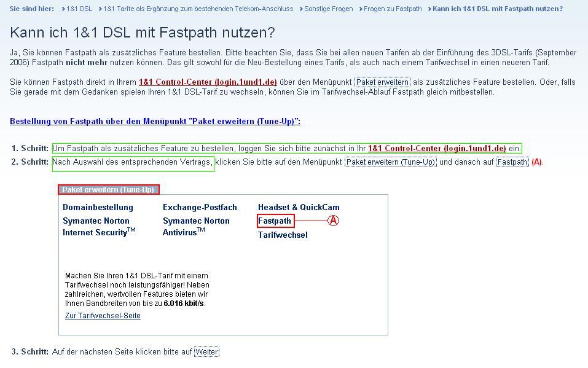Select Fastpath in the Tune-Up panel
The height and width of the screenshot is (368, 588).
click(x=275, y=221)
